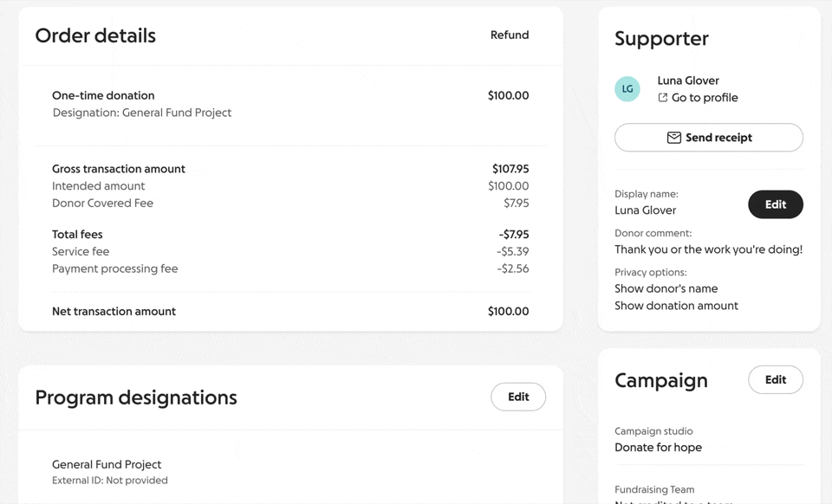832x504 pixels.
Task: Select the $100.00 net transaction amount value
Action: [509, 311]
